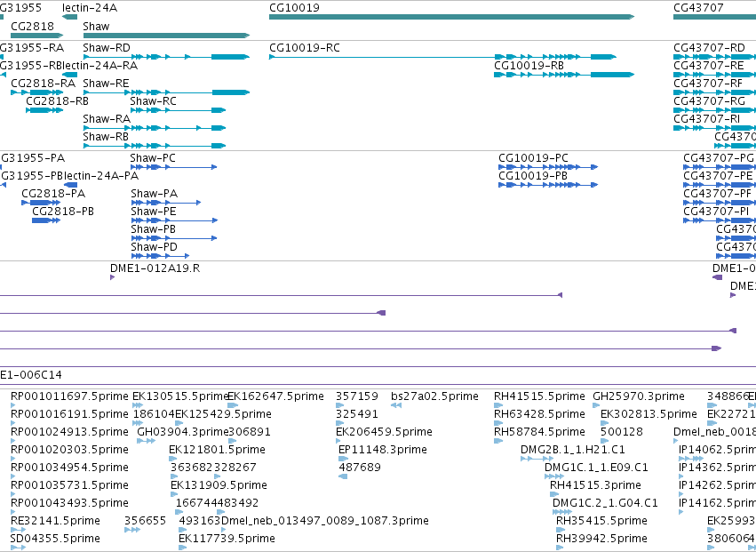Click the CG10019-RC transcript label
756x552 pixels.
[304, 48]
